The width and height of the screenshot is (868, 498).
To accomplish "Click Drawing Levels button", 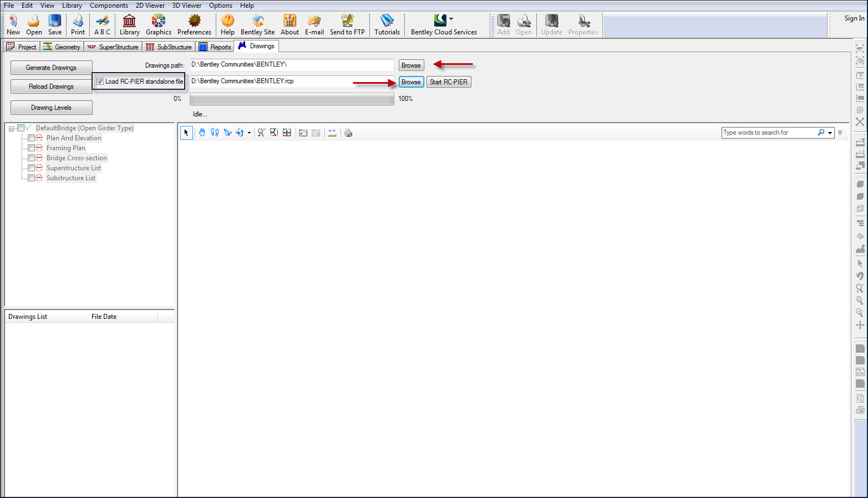I will [51, 108].
